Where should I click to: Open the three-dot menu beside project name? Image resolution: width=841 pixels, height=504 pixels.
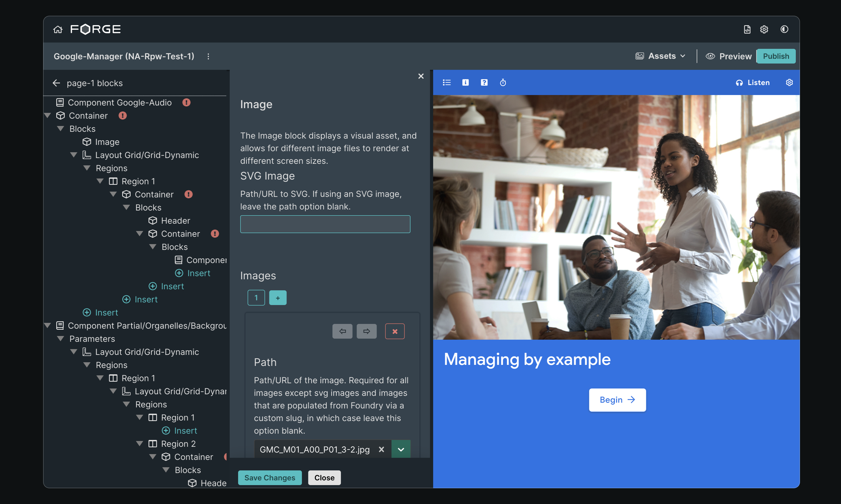(x=208, y=56)
